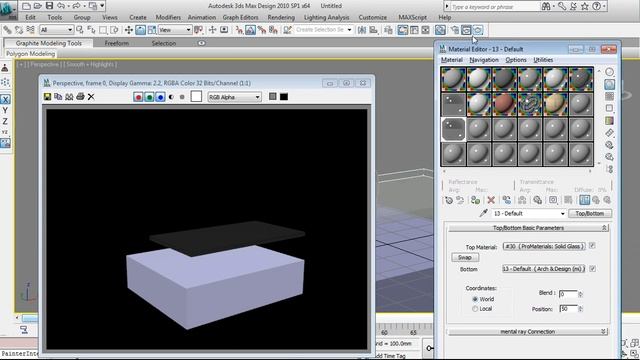Click the gray swatch in frame window
The width and height of the screenshot is (640, 360).
click(273, 96)
